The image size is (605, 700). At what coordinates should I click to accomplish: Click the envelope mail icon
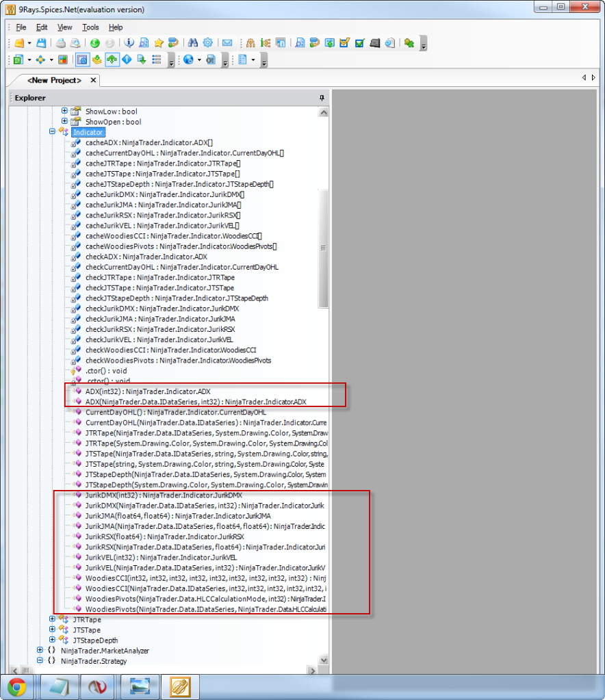tap(227, 43)
